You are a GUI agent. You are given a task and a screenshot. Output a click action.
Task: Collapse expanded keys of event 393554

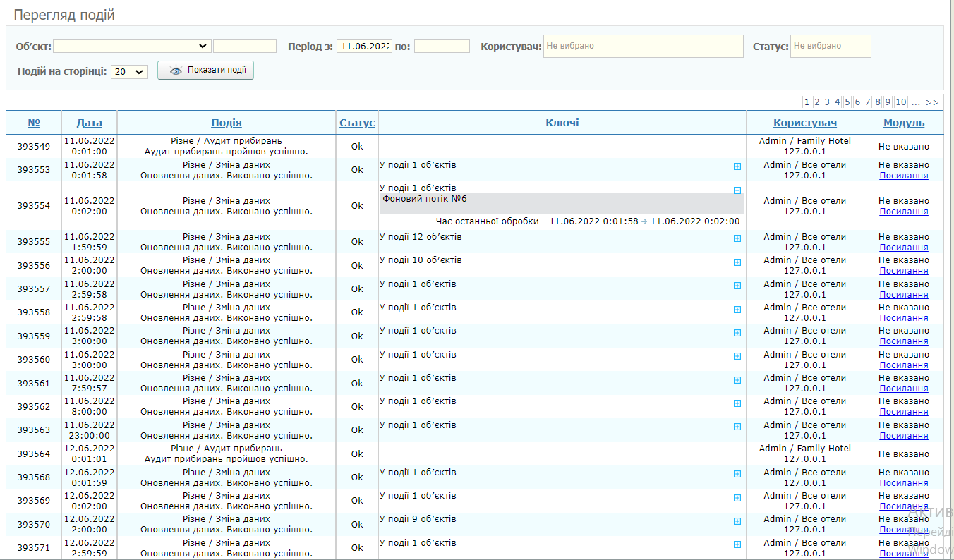[737, 190]
